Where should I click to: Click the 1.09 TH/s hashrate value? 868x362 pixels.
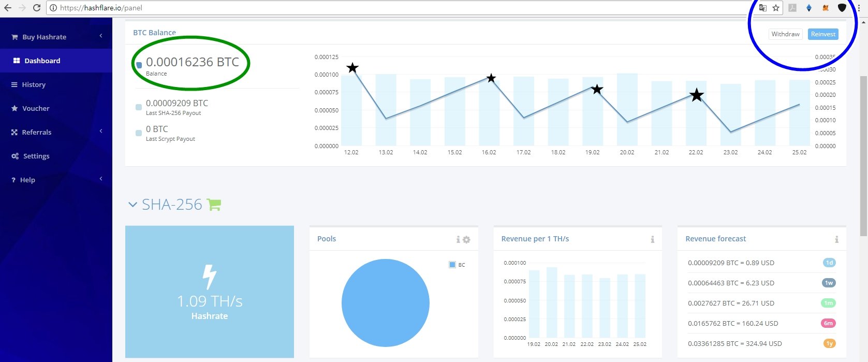pos(210,301)
